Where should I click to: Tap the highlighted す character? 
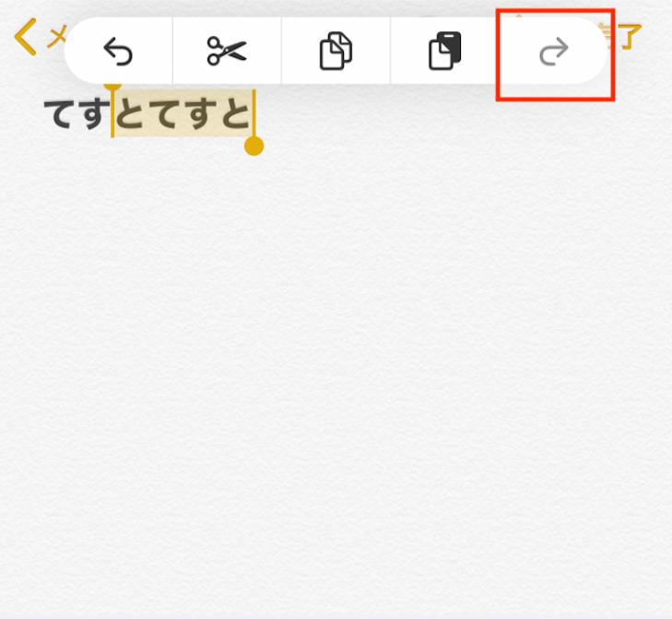tap(200, 114)
